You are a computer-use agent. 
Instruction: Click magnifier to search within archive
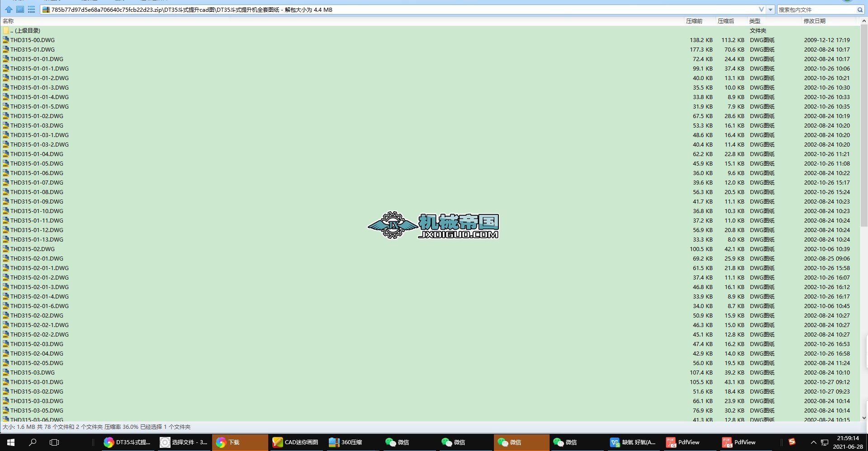tap(860, 9)
